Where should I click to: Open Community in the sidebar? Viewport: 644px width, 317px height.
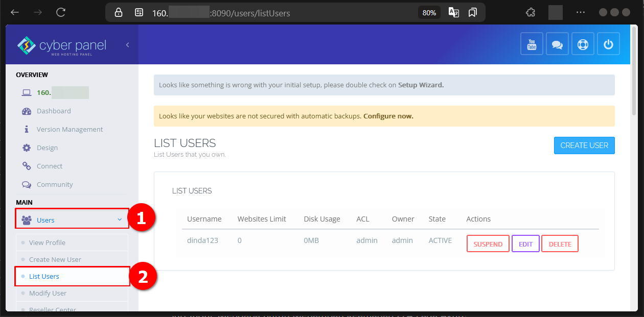click(x=55, y=184)
